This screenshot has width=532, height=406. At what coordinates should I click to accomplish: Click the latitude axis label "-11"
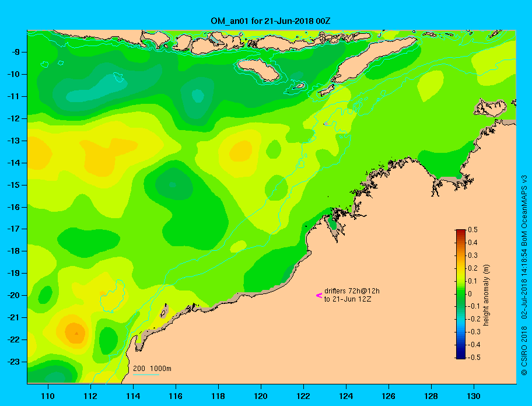tap(13, 96)
